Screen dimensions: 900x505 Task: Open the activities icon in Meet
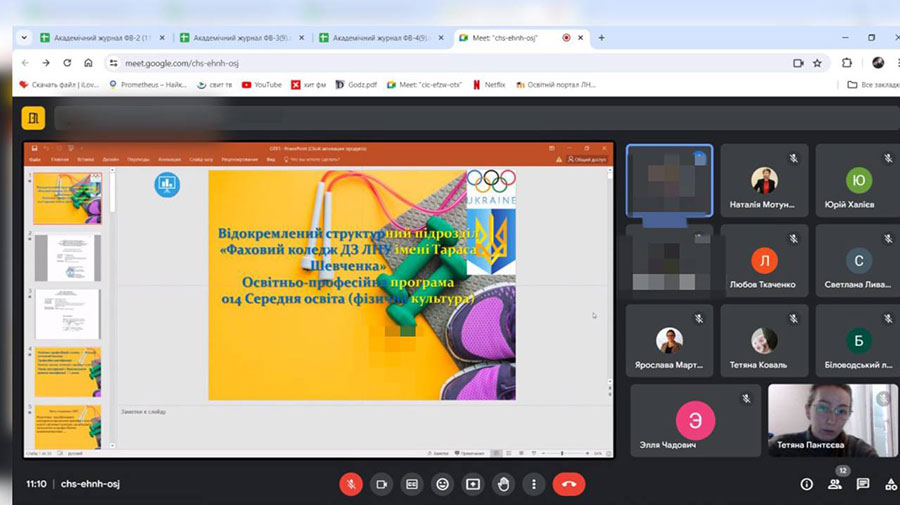890,484
